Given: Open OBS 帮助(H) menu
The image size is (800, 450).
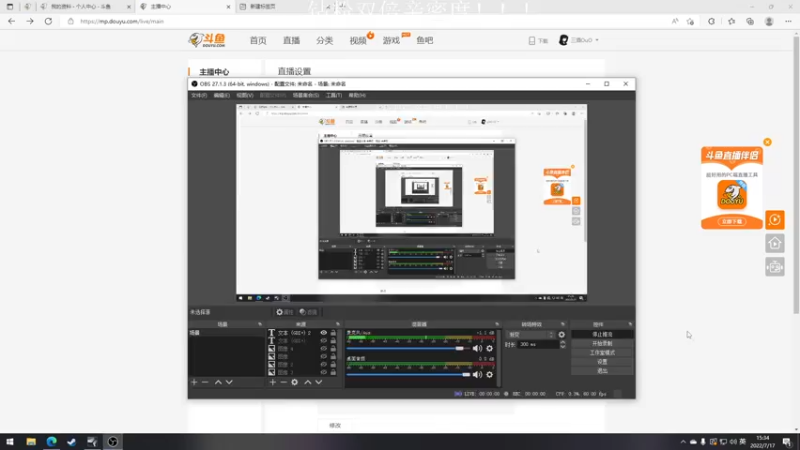Looking at the screenshot, I should point(357,95).
